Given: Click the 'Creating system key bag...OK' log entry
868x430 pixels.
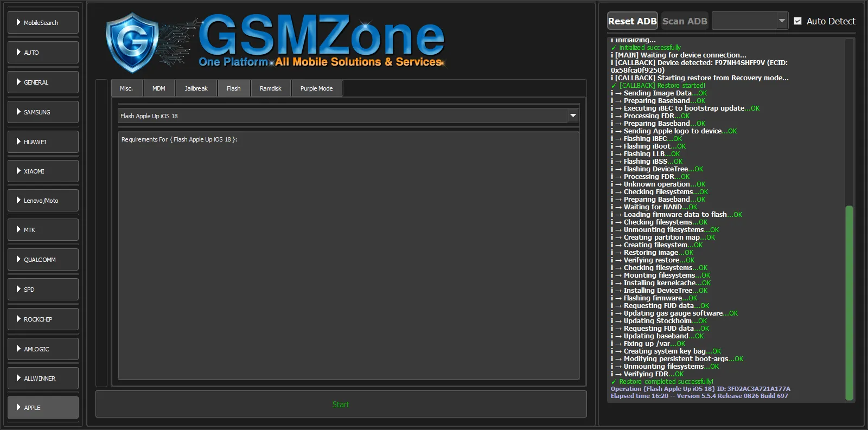Looking at the screenshot, I should pos(666,351).
